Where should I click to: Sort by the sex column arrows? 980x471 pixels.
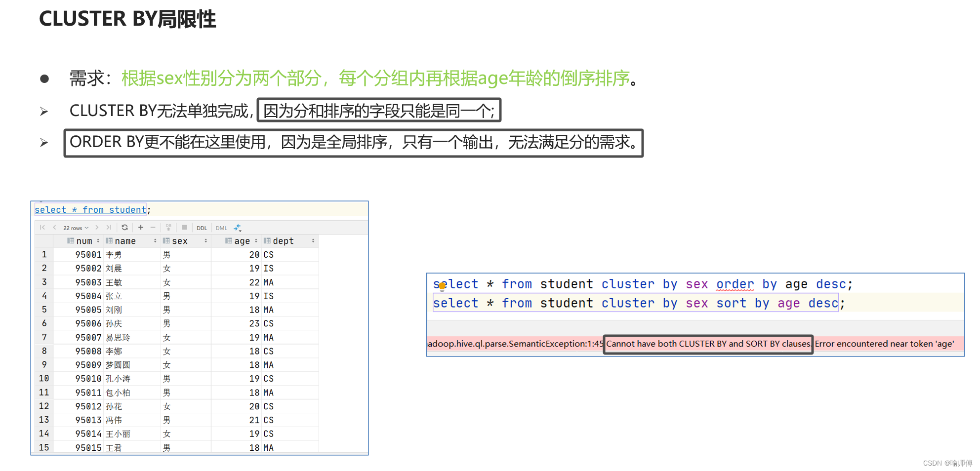pos(205,241)
